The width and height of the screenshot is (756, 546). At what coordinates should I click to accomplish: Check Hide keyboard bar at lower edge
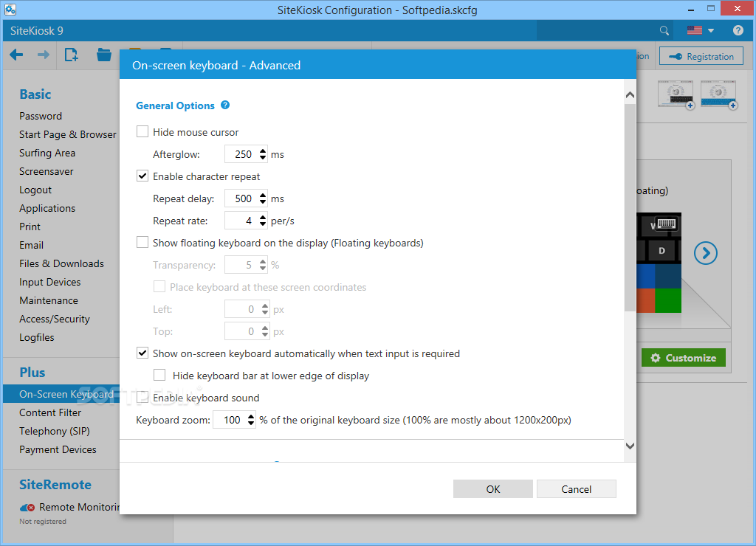tap(159, 376)
